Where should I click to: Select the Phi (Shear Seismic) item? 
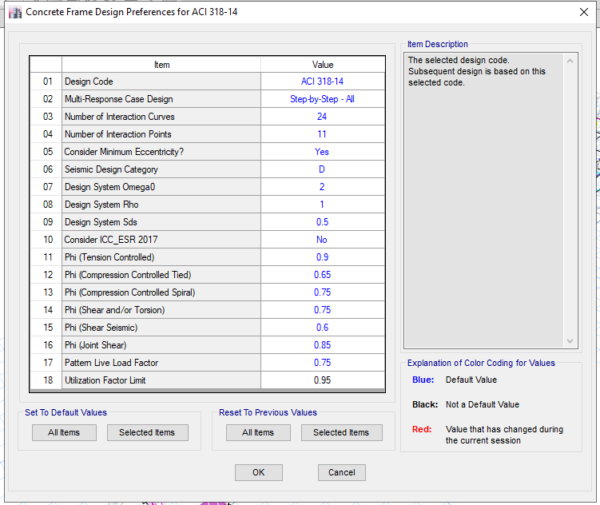tap(161, 328)
